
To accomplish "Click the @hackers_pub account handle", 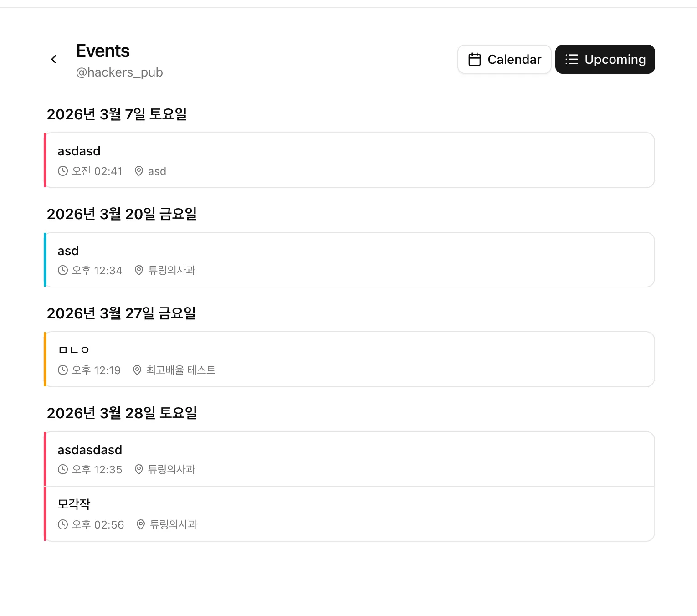I will (x=119, y=72).
